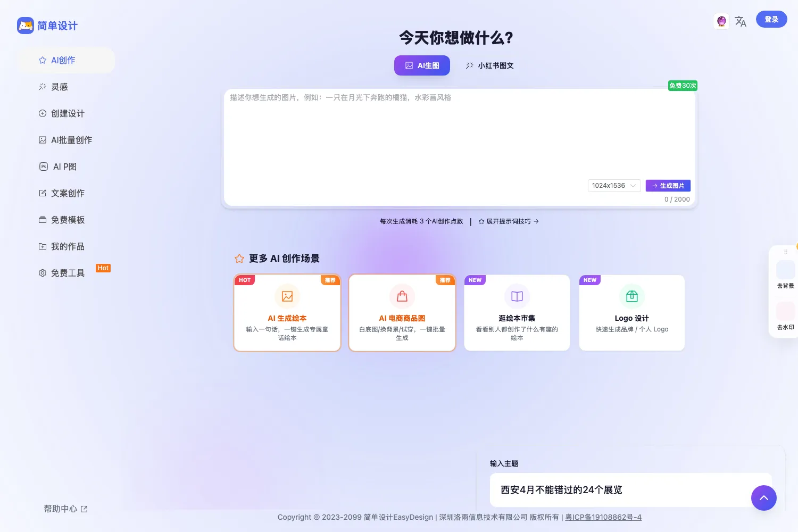This screenshot has height=532, width=798.
Task: Click the NEW tag on Logo 设计 card
Action: pos(590,280)
